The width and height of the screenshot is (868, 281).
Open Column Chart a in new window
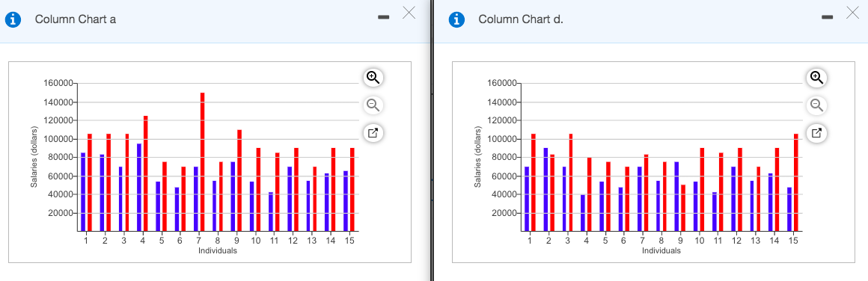click(x=373, y=133)
